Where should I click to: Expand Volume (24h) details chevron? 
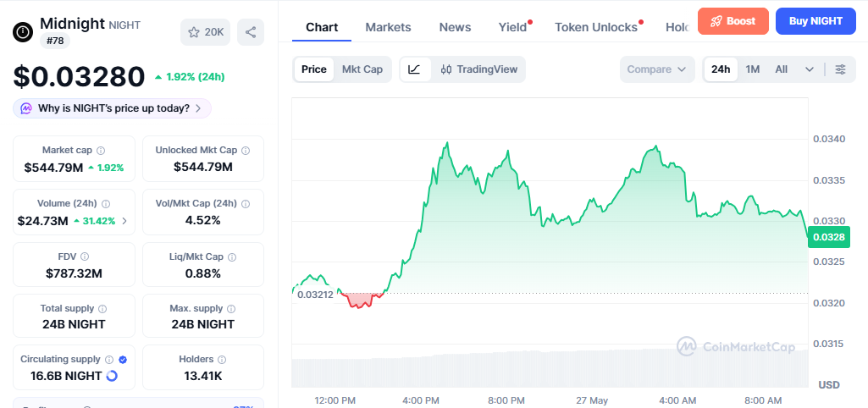[124, 221]
